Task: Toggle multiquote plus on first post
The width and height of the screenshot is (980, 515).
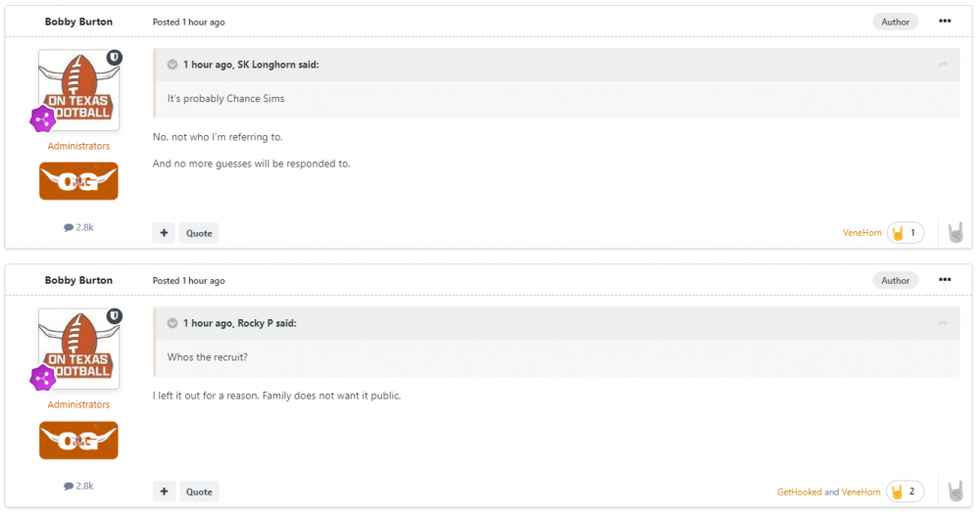Action: [164, 233]
